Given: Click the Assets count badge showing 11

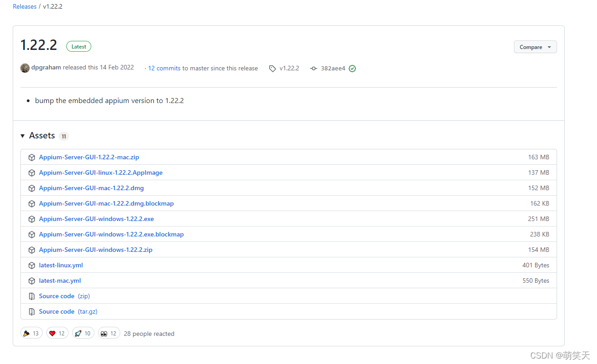Looking at the screenshot, I should point(64,136).
